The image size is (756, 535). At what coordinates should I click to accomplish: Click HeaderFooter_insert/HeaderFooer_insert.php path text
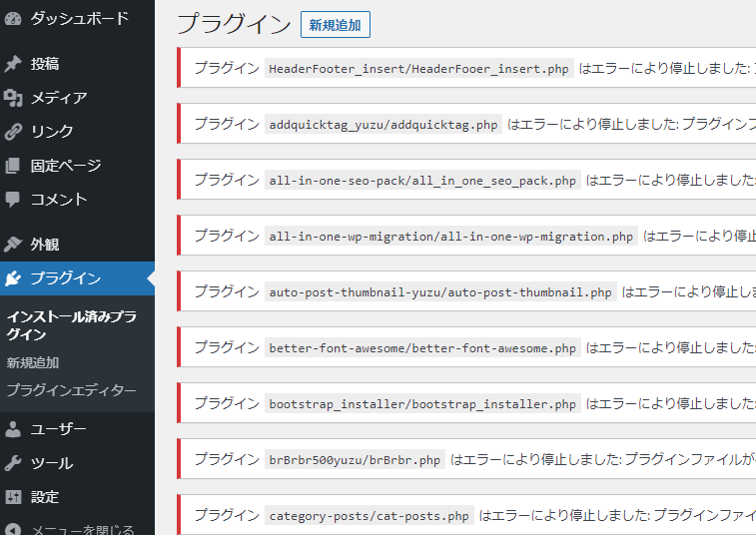tap(419, 69)
